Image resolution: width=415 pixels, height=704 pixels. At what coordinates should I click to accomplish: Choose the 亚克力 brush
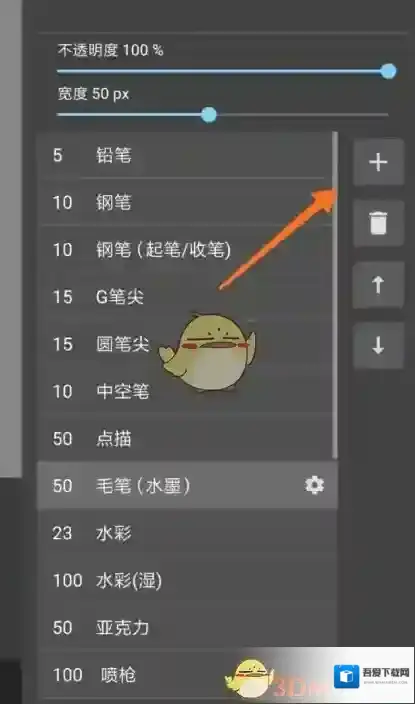click(187, 628)
